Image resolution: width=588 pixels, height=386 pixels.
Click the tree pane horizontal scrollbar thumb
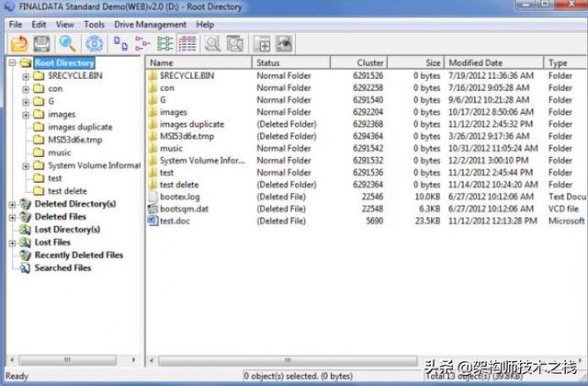click(67, 360)
